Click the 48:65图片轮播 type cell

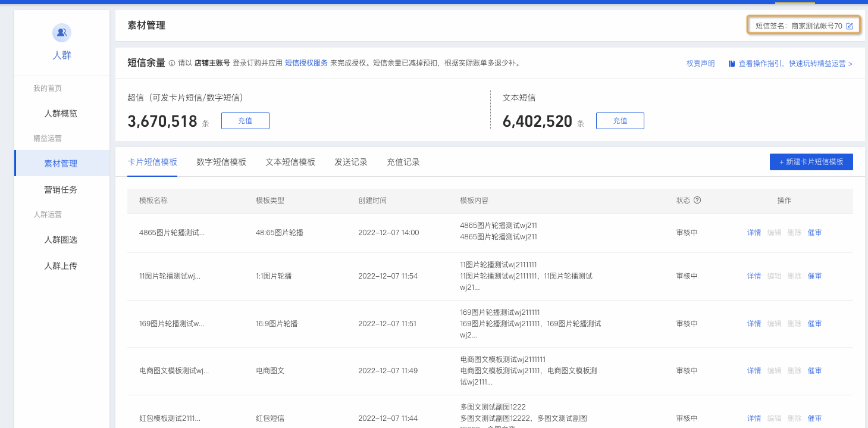(x=280, y=233)
